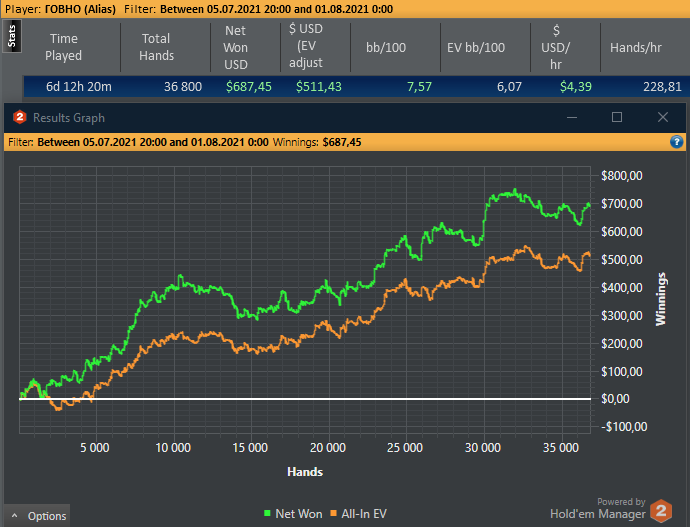Toggle the All-In EV legend entry
690x527 pixels.
pyautogui.click(x=358, y=513)
